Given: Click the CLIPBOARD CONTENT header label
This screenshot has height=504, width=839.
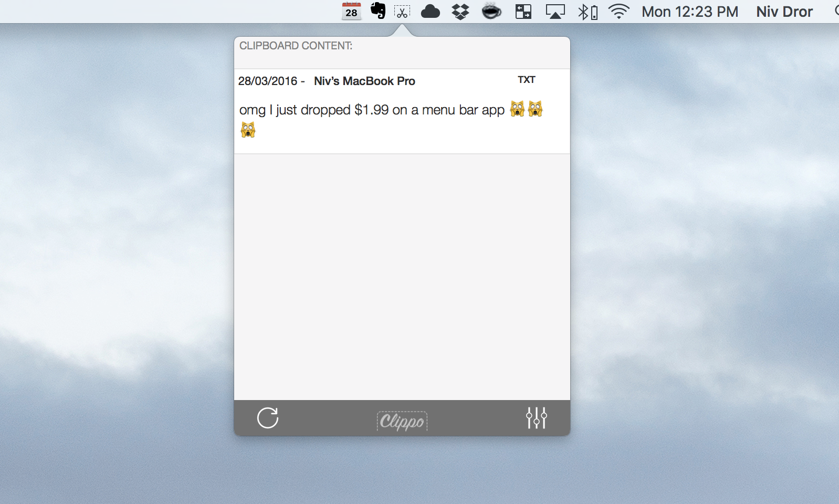Looking at the screenshot, I should point(296,46).
